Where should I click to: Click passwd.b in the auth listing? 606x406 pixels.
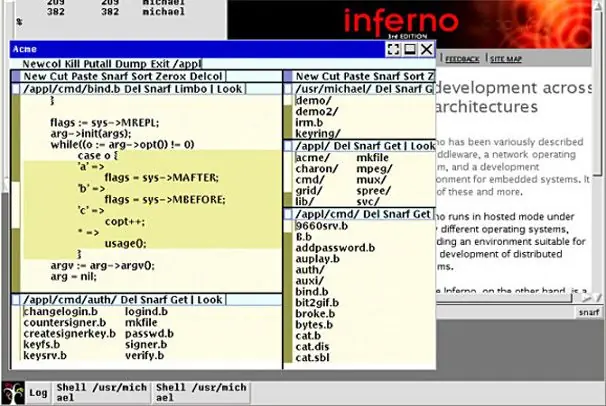click(149, 333)
